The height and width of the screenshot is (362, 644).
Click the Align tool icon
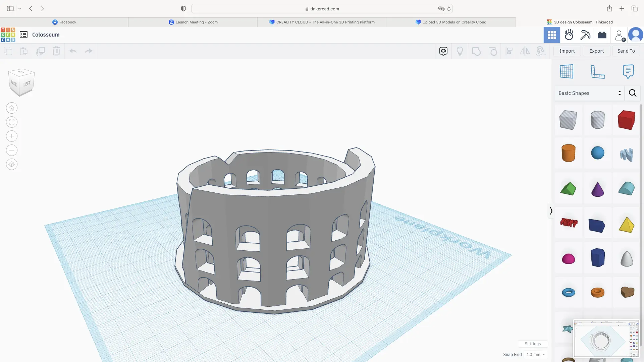(x=509, y=51)
